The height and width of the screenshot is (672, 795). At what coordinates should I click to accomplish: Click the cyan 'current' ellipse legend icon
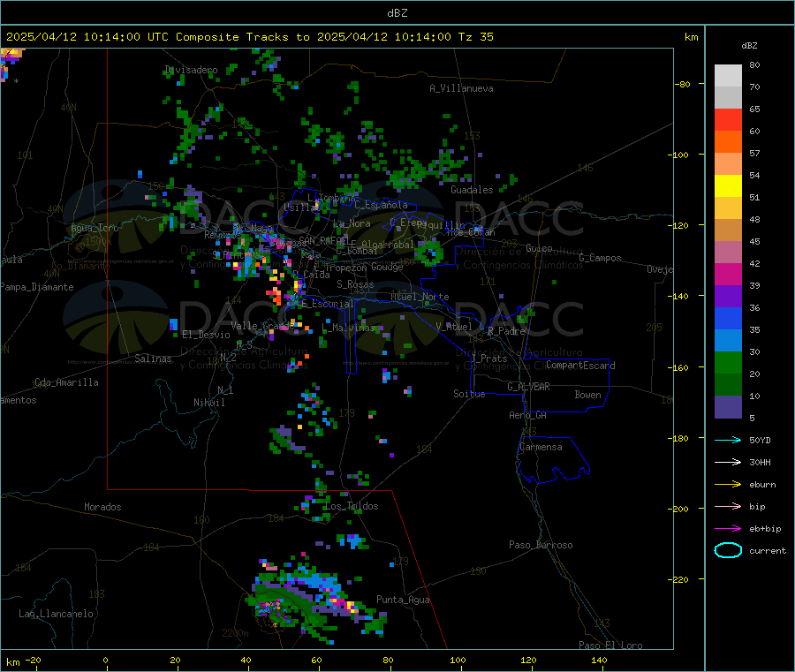tap(728, 550)
